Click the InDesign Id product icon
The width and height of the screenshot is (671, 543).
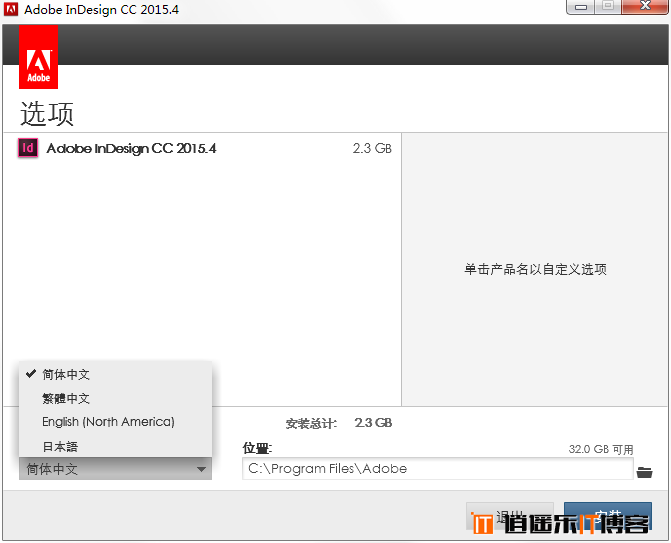point(28,148)
